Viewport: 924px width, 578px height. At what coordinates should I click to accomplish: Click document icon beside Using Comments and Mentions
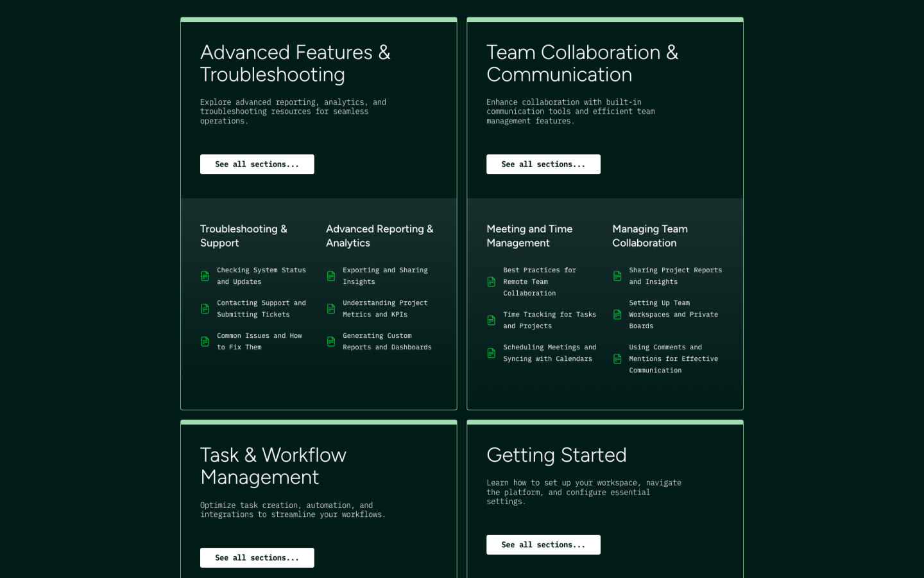click(x=617, y=359)
